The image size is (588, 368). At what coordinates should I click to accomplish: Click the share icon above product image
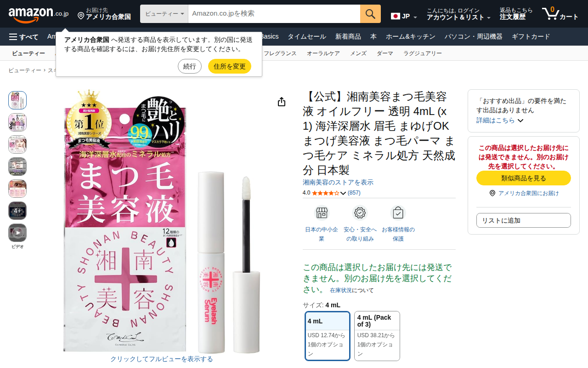click(282, 102)
